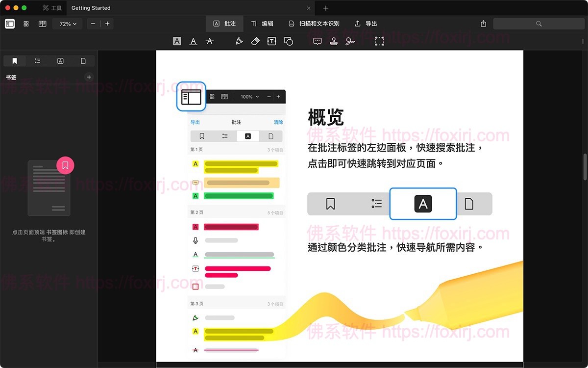Open the Shapes annotation tool

[x=288, y=41]
